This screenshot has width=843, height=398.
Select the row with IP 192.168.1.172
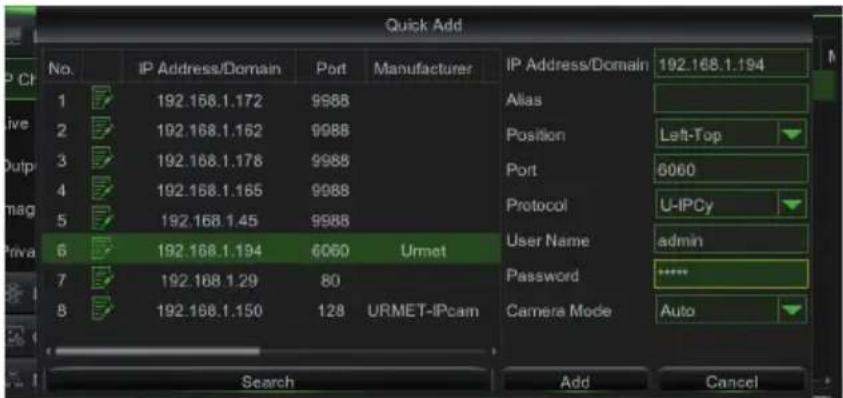click(271, 101)
